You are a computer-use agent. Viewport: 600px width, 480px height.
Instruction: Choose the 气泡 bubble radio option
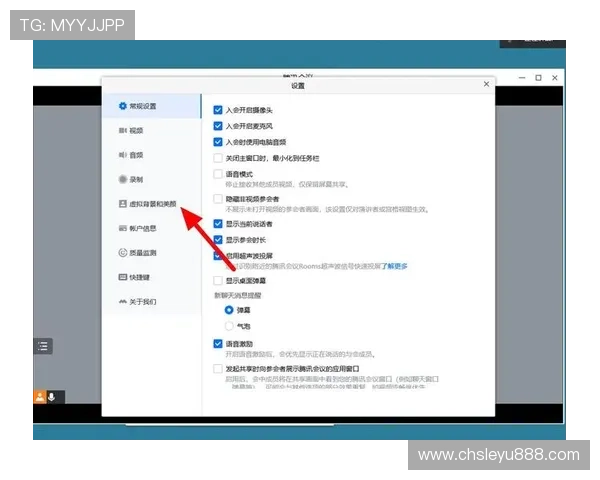pos(229,326)
